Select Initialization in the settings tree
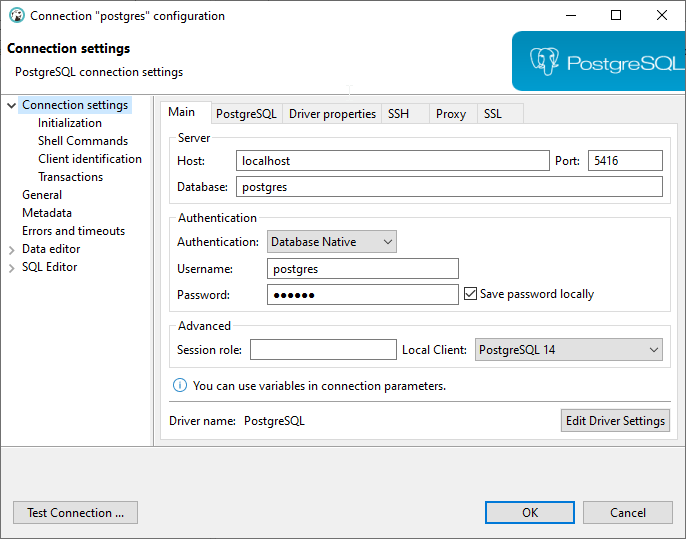The width and height of the screenshot is (686, 539). 70,123
